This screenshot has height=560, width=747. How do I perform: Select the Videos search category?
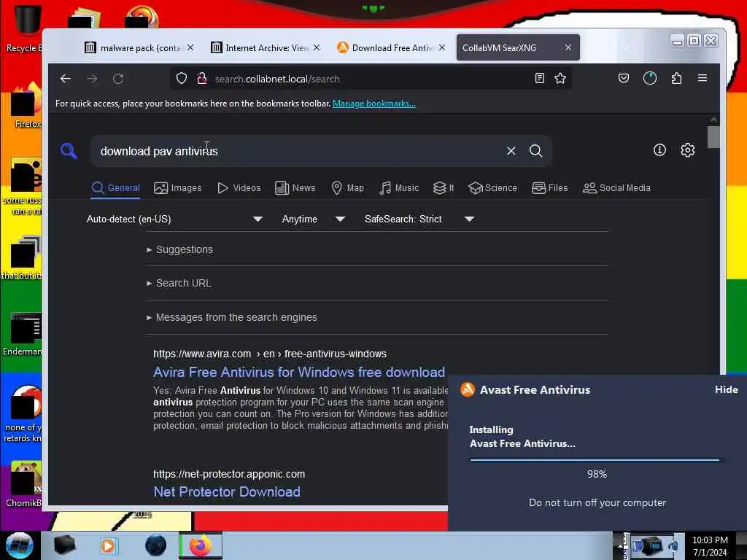(239, 188)
